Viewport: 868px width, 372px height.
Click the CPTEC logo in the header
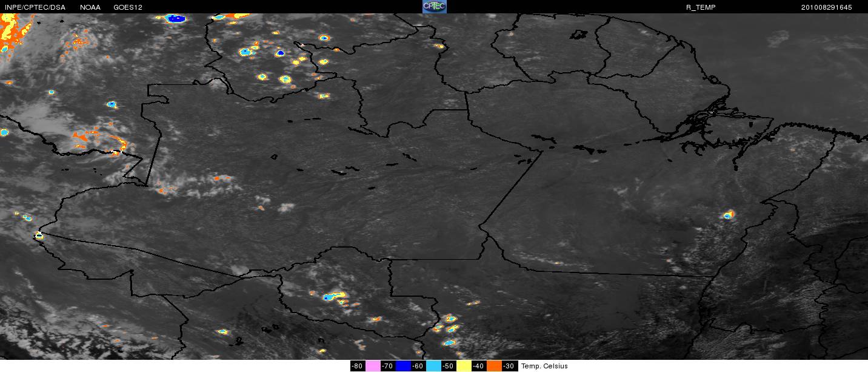(x=434, y=7)
